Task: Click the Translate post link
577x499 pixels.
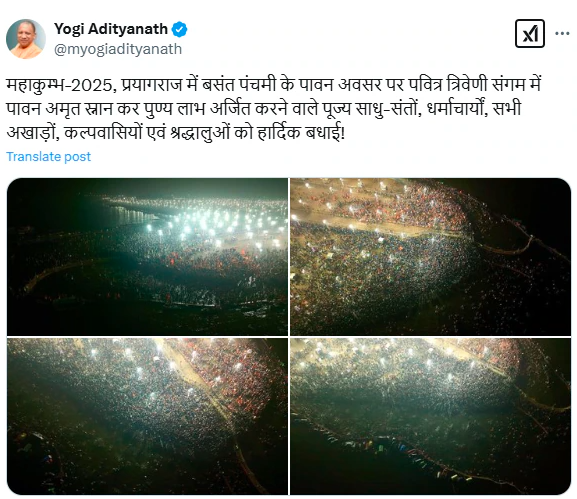Action: pos(48,156)
